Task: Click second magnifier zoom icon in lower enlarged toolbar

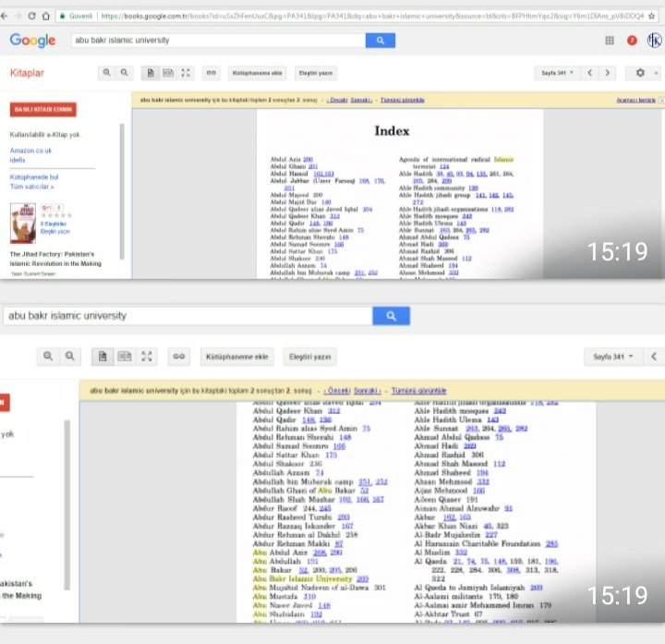Action: (x=70, y=357)
